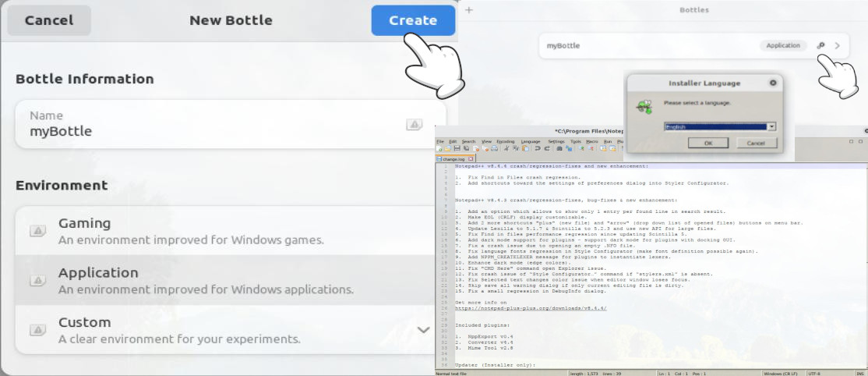This screenshot has height=376, width=868.
Task: Click the Redo arrow in Notepad++ toolbar
Action: click(547, 148)
